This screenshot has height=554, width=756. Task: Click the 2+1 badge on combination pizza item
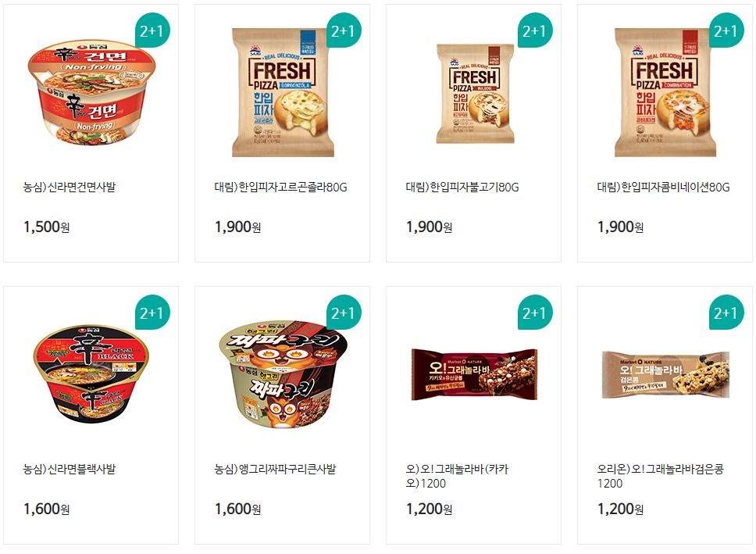click(726, 30)
